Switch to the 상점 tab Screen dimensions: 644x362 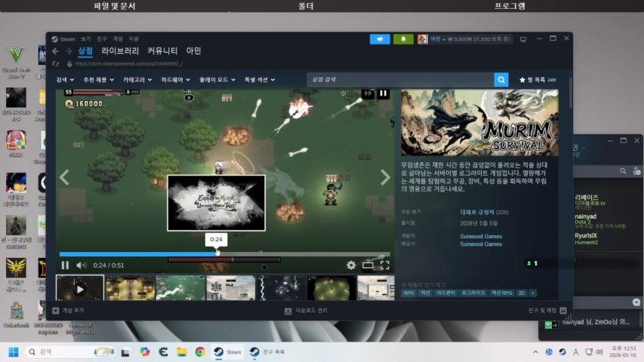click(x=85, y=51)
